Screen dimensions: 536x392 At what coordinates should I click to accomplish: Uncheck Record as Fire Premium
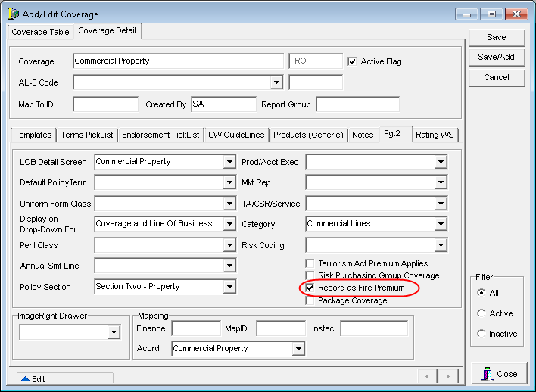coord(310,288)
